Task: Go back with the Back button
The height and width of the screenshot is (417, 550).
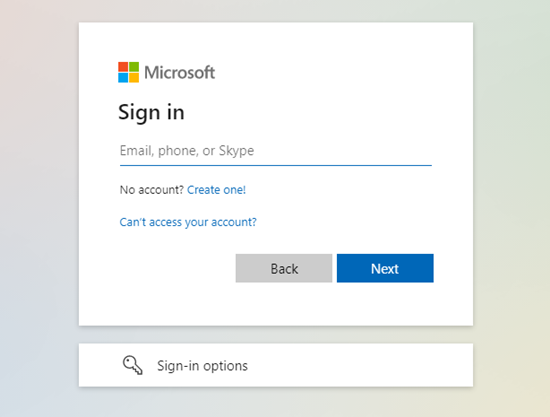Action: (x=284, y=268)
